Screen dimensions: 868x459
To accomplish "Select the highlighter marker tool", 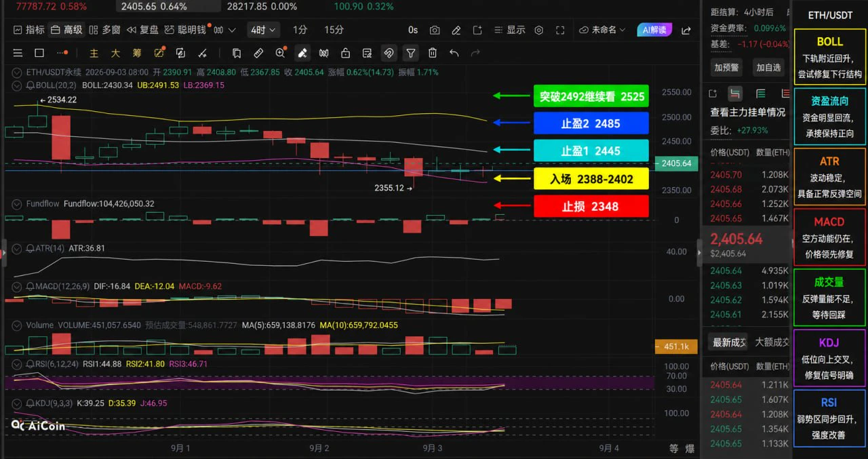I will click(302, 53).
